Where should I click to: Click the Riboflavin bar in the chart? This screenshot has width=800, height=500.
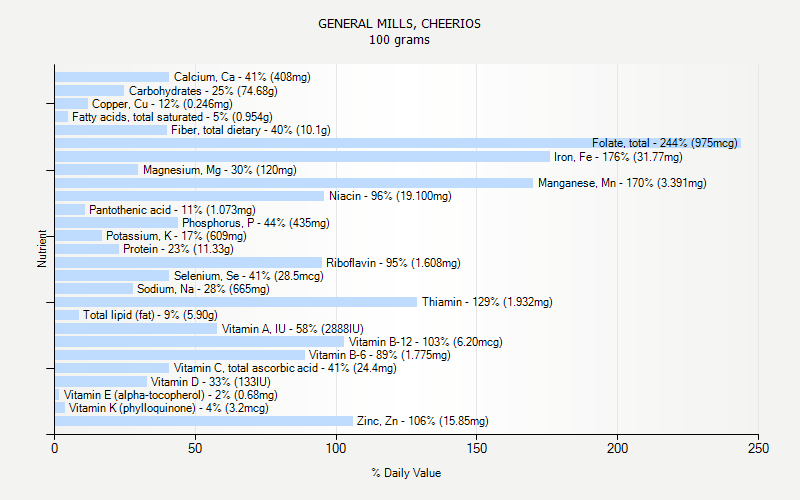[x=188, y=263]
